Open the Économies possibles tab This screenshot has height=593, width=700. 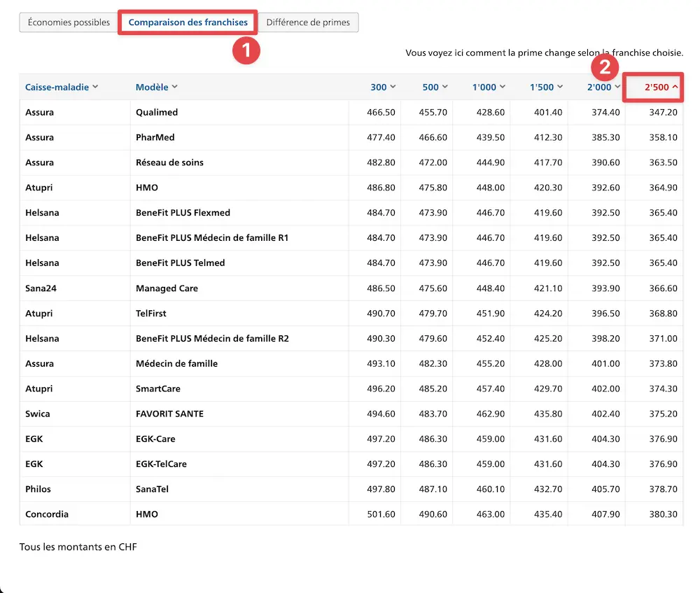tap(69, 22)
